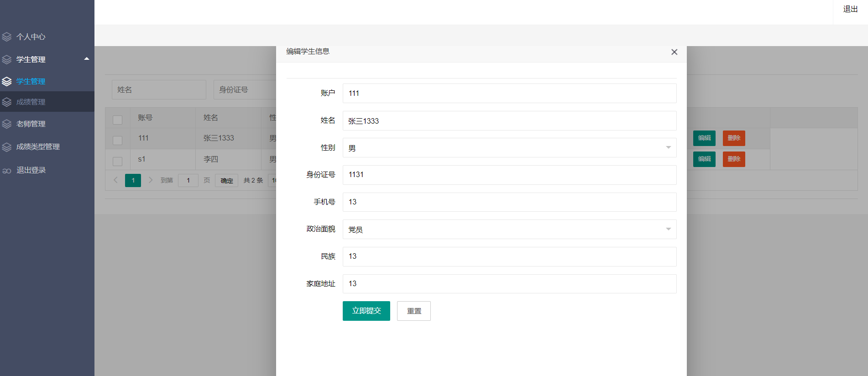Click the 立即提交 submit button
Screen dimensions: 868x376
click(366, 311)
